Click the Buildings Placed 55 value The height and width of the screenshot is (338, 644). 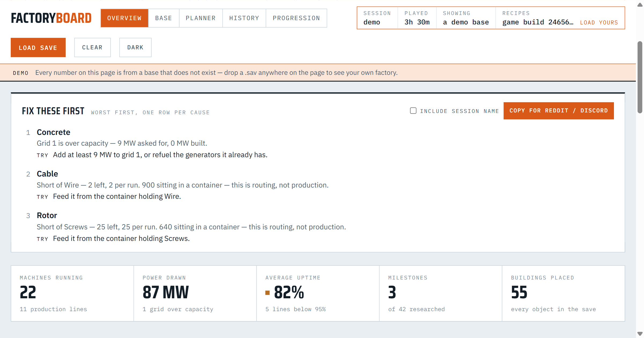(519, 292)
